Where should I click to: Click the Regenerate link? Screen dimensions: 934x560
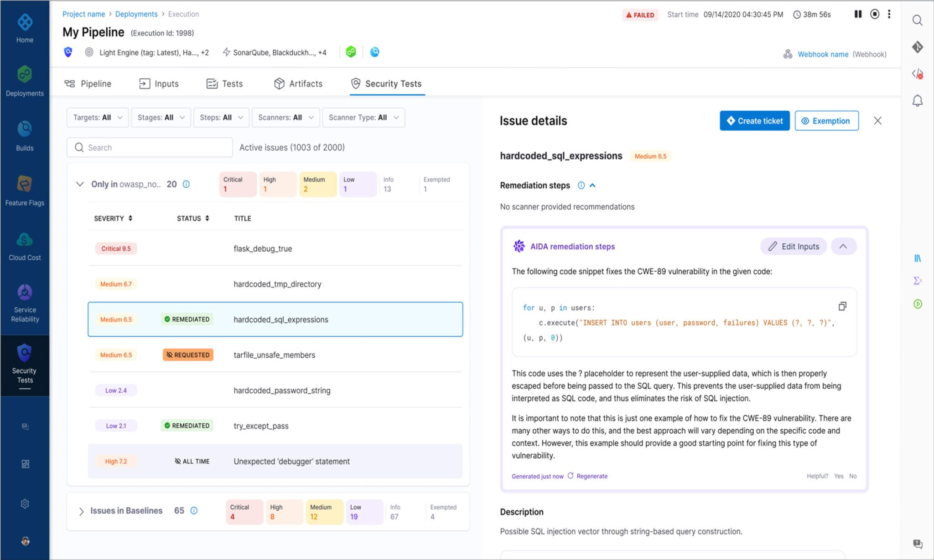point(591,476)
